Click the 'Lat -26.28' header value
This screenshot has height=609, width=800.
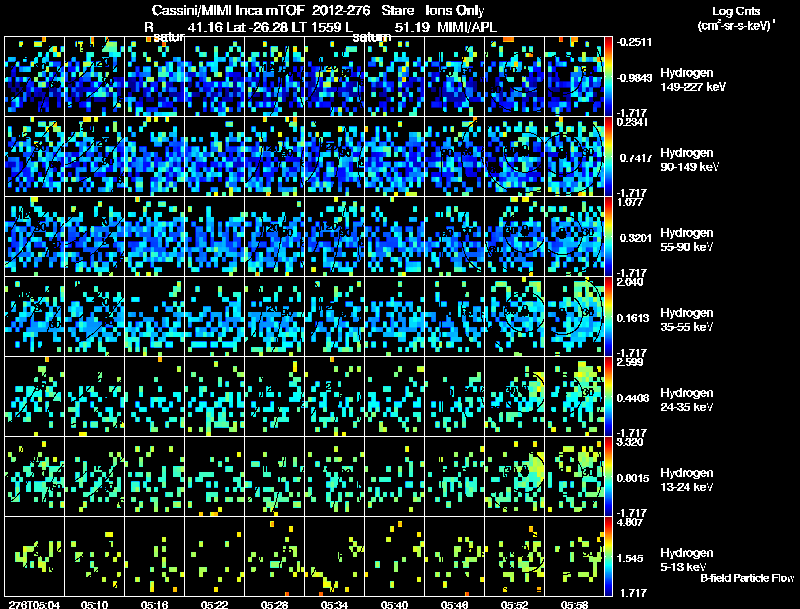tap(257, 27)
